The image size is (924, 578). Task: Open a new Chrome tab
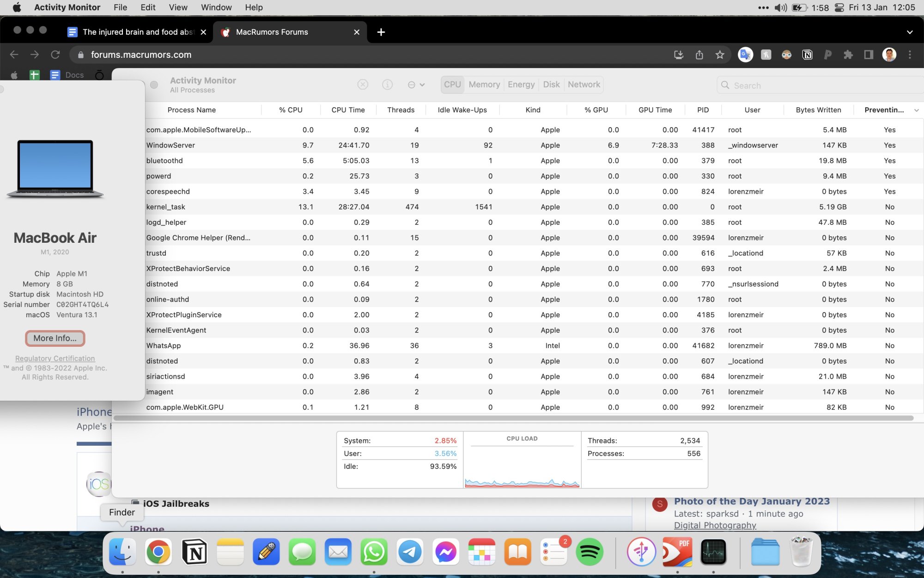point(381,32)
